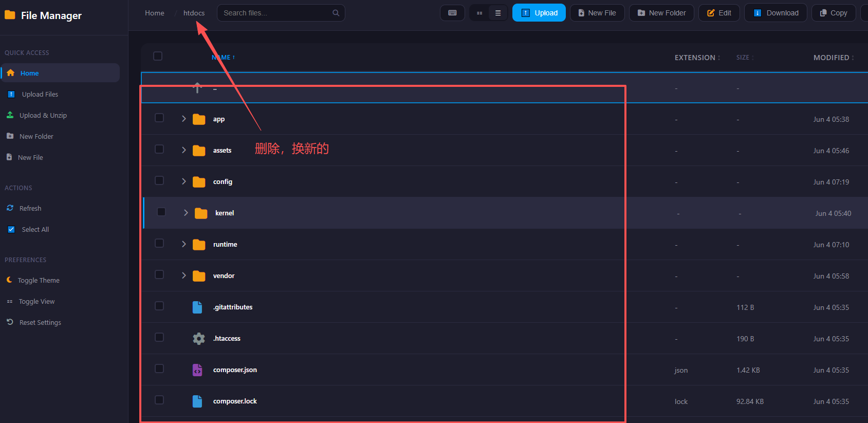Click the parent directory up-arrow icon
Image resolution: width=868 pixels, height=423 pixels.
(197, 88)
